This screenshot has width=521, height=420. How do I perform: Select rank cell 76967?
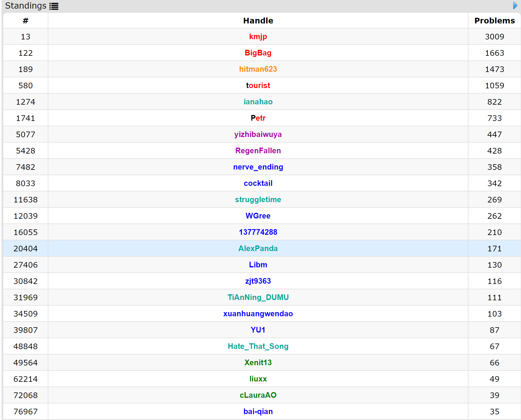click(26, 412)
